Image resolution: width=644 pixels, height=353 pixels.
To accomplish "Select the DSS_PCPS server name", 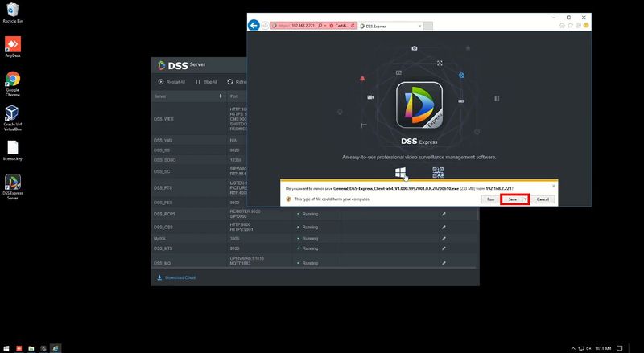I will (x=164, y=214).
